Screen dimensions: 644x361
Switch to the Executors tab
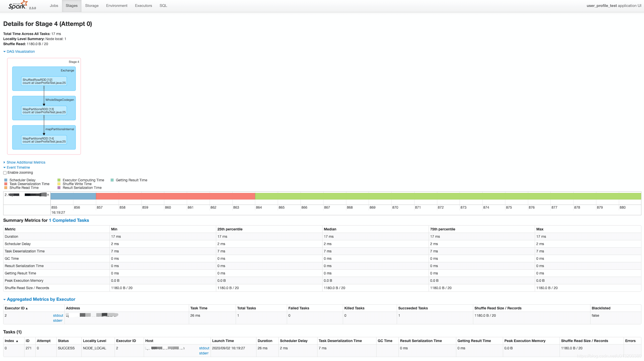pos(143,6)
